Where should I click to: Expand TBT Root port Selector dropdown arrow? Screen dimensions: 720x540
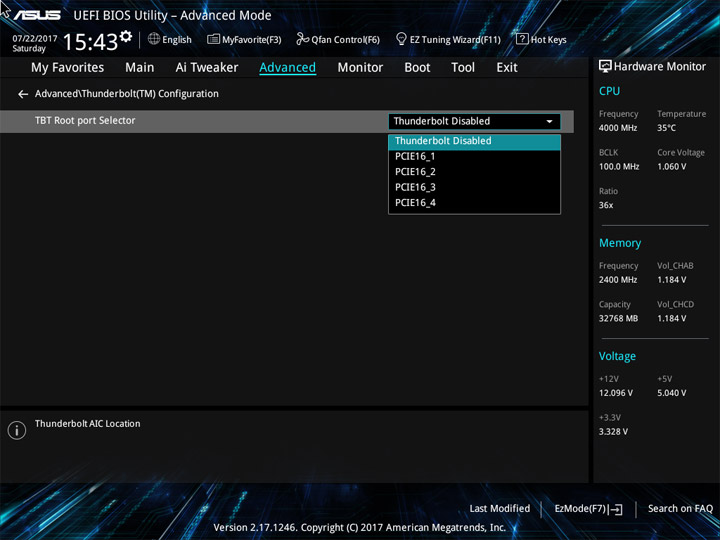[x=549, y=122]
